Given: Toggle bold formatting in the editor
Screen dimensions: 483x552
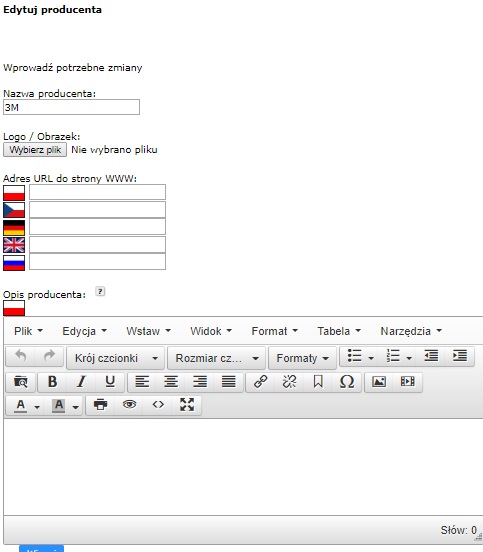Looking at the screenshot, I should coord(52,382).
